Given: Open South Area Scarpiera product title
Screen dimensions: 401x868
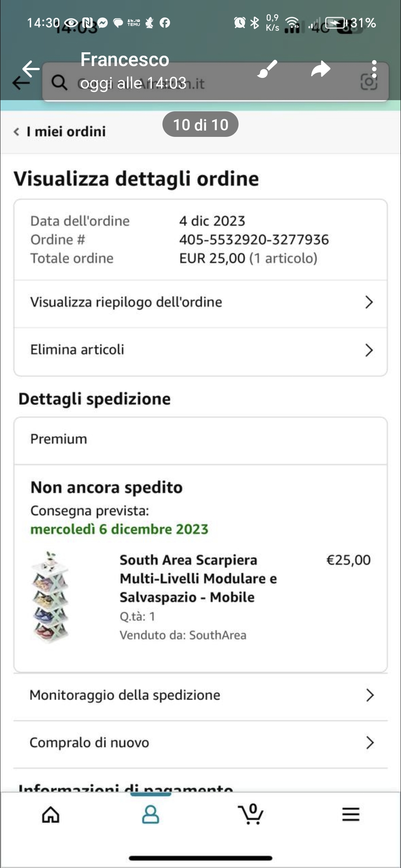Looking at the screenshot, I should [198, 578].
